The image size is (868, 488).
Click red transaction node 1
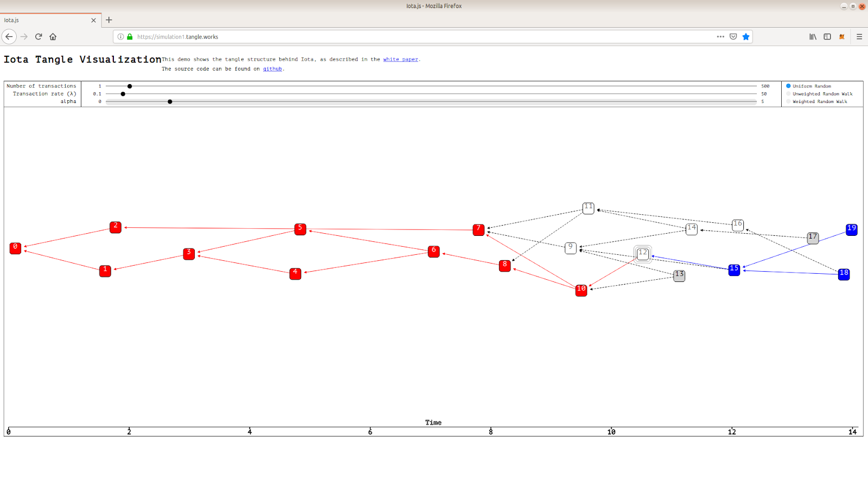click(x=105, y=271)
